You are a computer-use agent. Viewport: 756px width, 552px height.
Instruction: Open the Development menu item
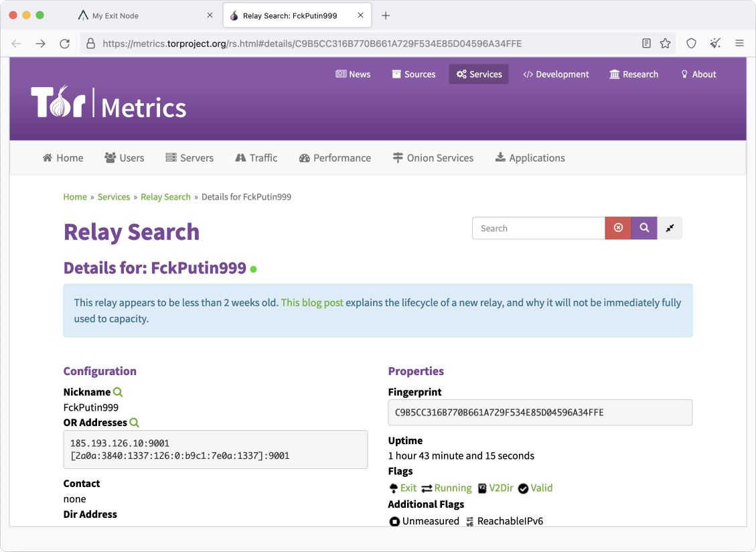(556, 74)
